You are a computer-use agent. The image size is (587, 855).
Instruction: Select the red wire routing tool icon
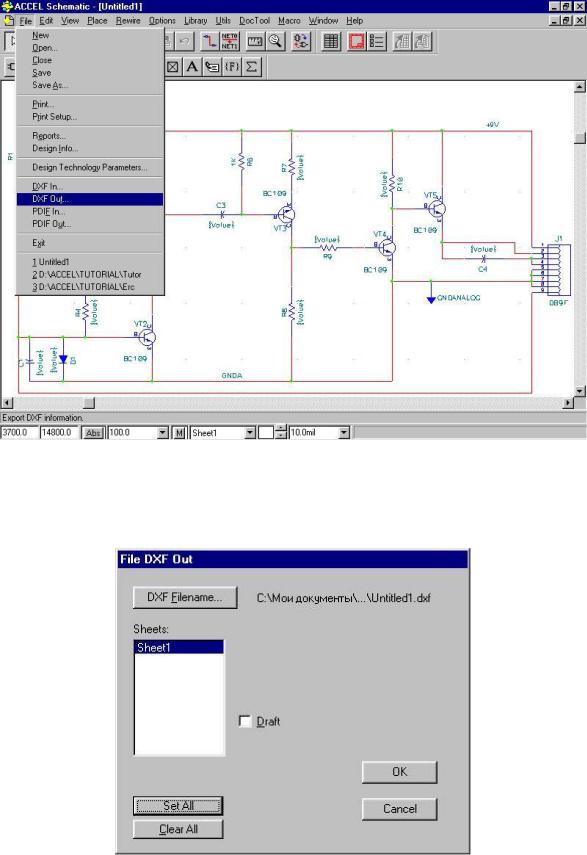pos(209,41)
